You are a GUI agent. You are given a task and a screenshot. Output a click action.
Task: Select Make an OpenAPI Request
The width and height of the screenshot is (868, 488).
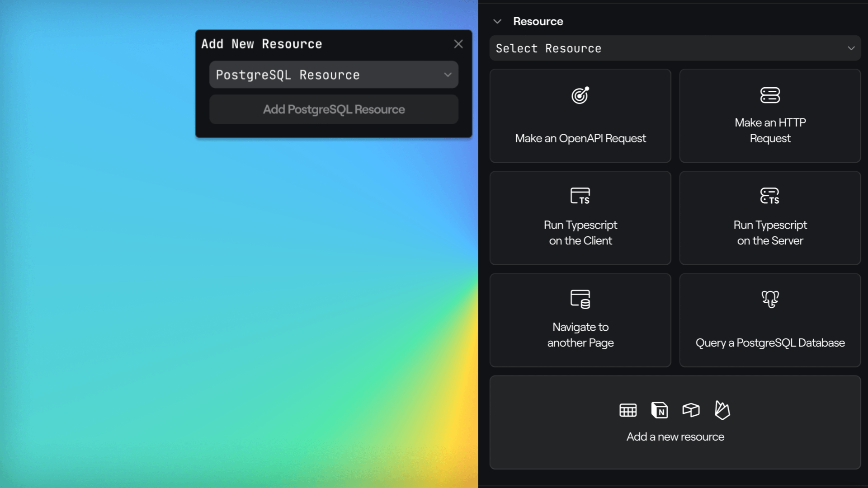pos(580,116)
